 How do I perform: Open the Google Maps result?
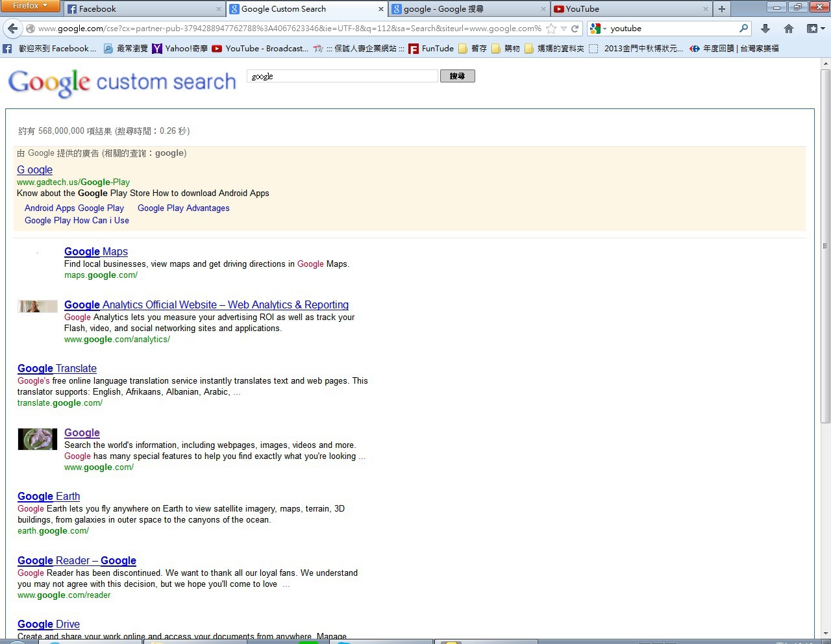tap(96, 252)
